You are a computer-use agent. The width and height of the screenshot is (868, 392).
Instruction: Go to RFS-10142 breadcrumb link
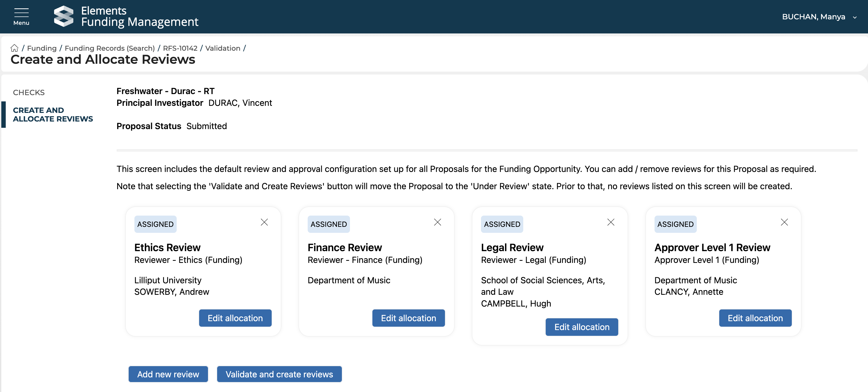pyautogui.click(x=180, y=48)
